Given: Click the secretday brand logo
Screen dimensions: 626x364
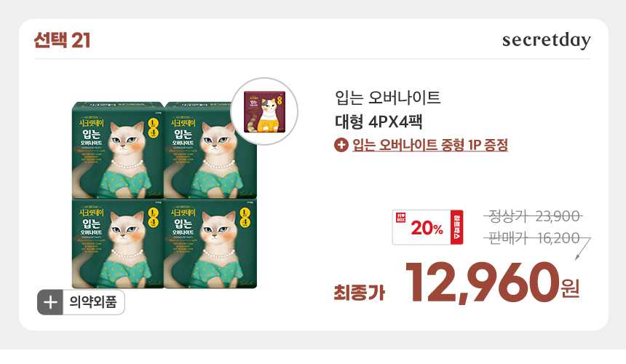Looking at the screenshot, I should (547, 40).
